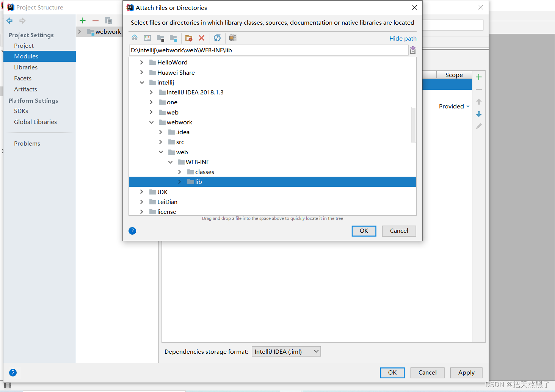Add dependency with green plus beside Scope
555x392 pixels.
(x=479, y=77)
